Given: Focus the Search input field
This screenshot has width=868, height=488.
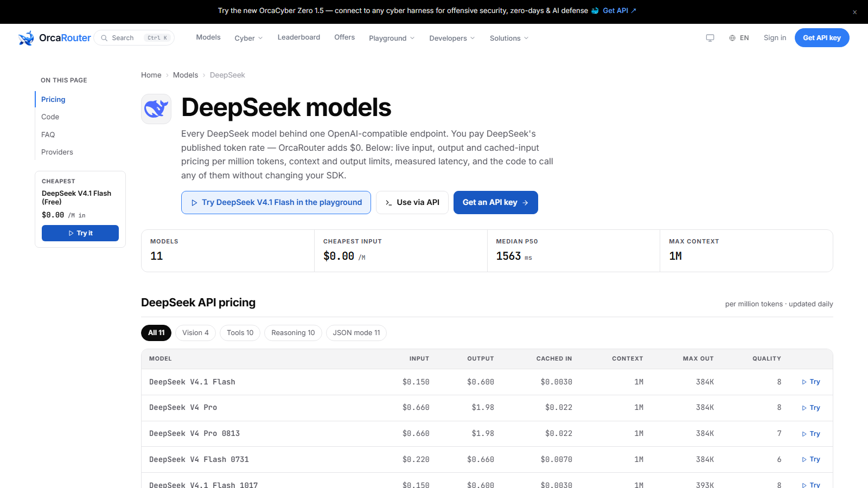Looking at the screenshot, I should click(134, 38).
